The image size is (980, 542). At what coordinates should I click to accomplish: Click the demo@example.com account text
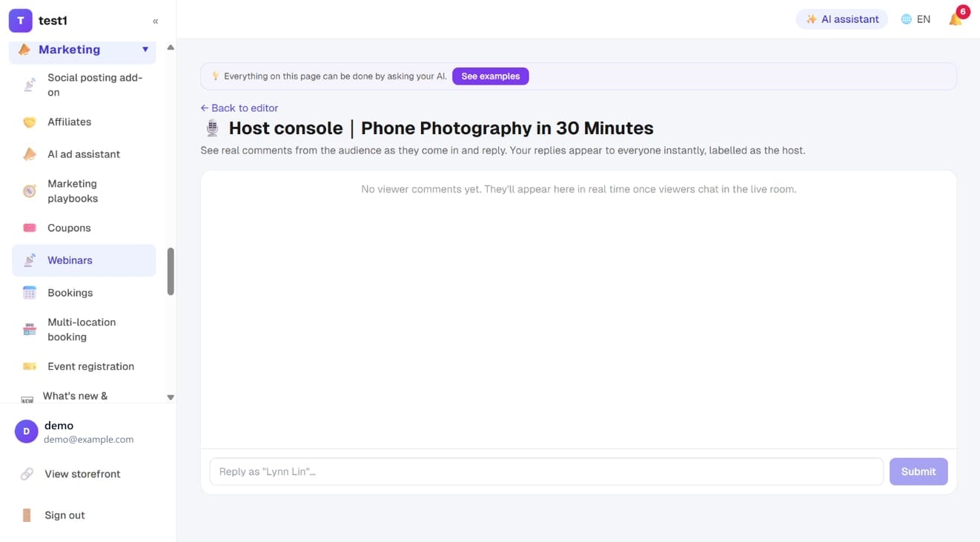88,439
